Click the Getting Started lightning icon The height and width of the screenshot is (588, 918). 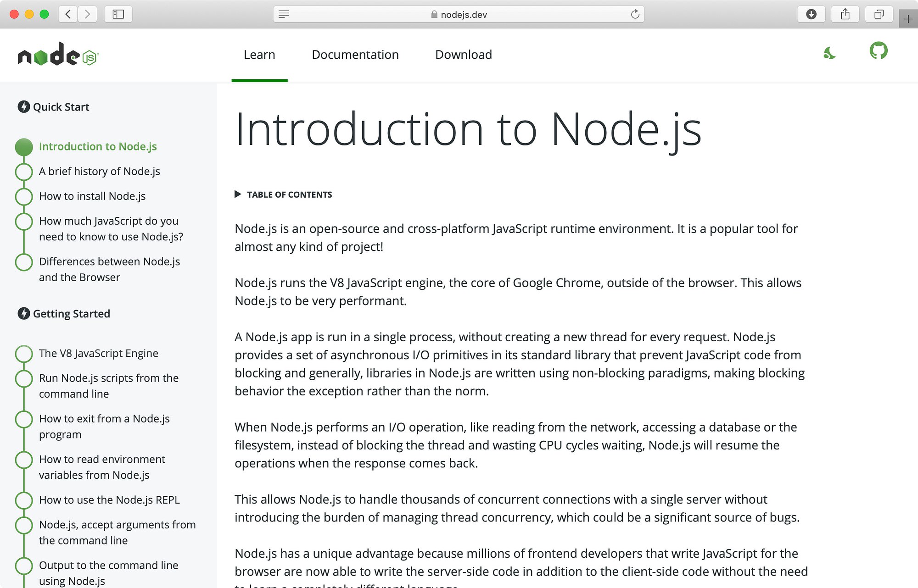point(24,314)
